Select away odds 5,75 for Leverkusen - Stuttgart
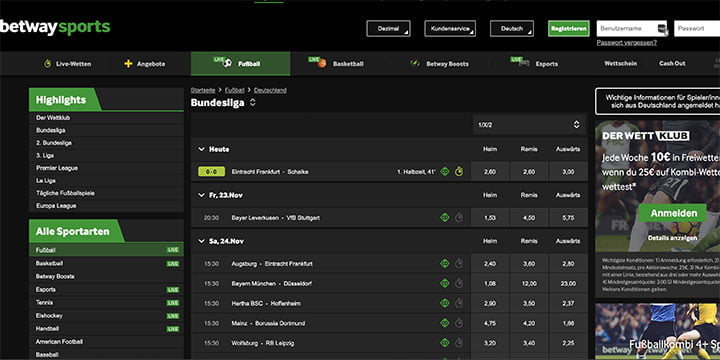Viewport: 720px width, 360px height. (x=568, y=218)
